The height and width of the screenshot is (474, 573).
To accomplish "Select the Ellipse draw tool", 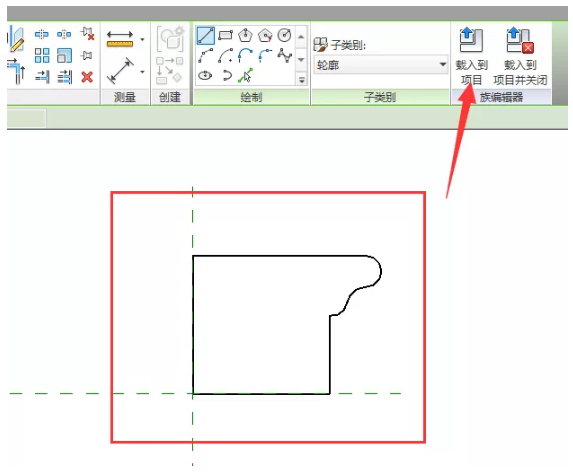I will coord(205,76).
